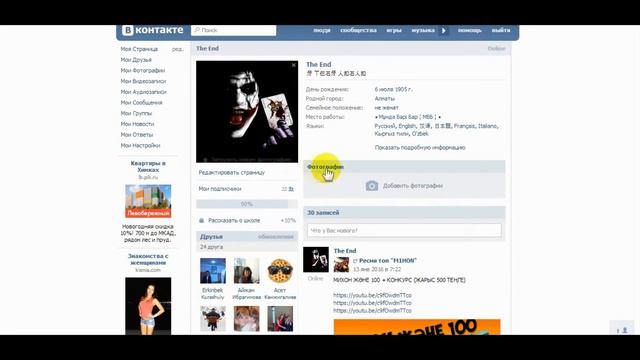This screenshot has width=640, height=360.
Task: Open the Знакомства с женщинами ad title
Action: click(148, 260)
